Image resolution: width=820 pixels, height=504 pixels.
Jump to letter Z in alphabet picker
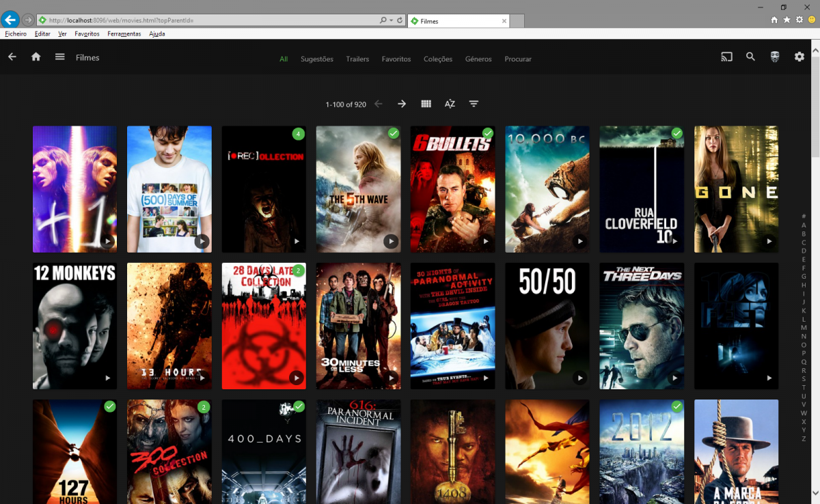(804, 438)
